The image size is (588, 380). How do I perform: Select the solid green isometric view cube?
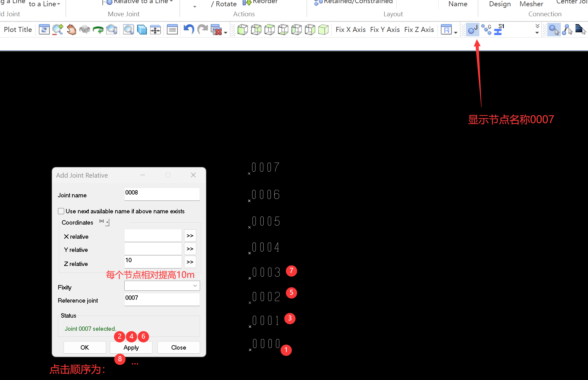click(x=323, y=30)
